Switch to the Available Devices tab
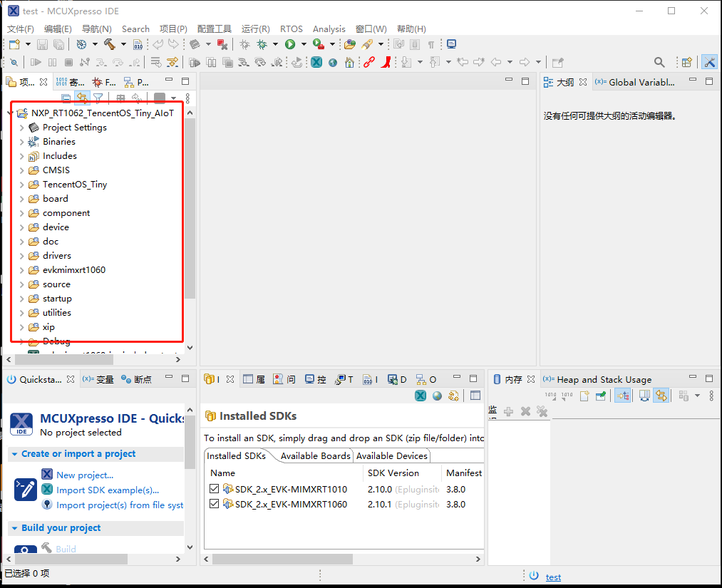 point(392,456)
